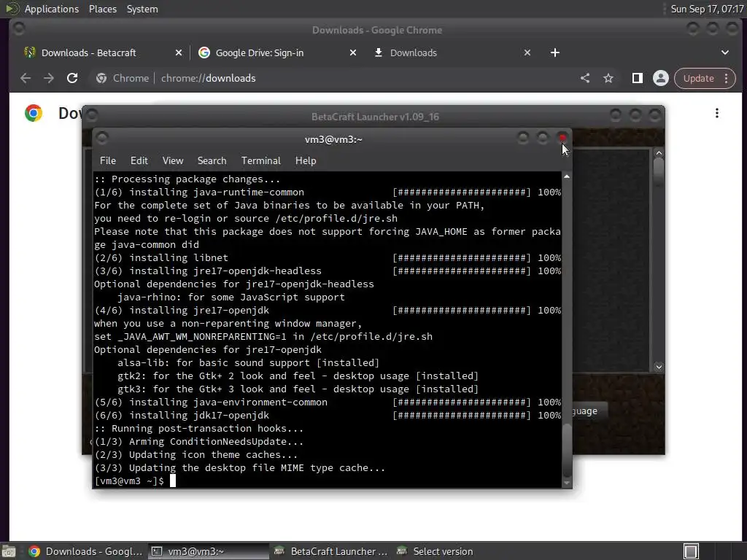Click the Chrome Update button
The width and height of the screenshot is (747, 560).
coord(698,78)
